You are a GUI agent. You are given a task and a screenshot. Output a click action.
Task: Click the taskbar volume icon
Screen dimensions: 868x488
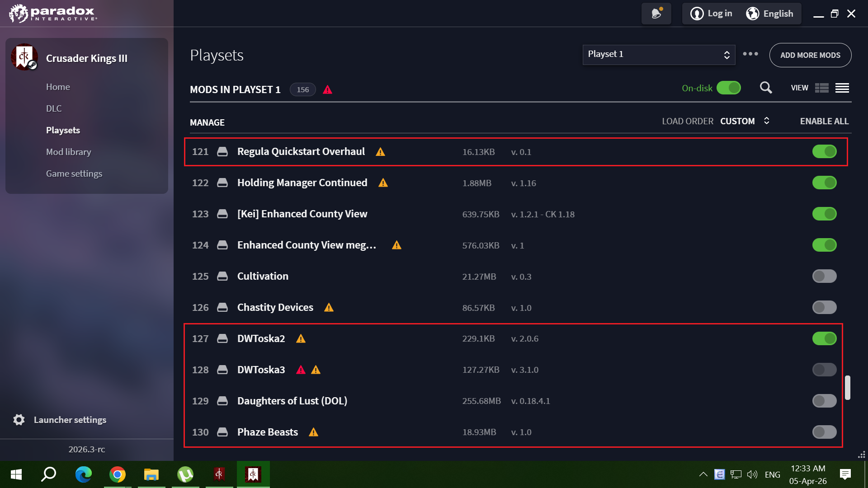752,474
